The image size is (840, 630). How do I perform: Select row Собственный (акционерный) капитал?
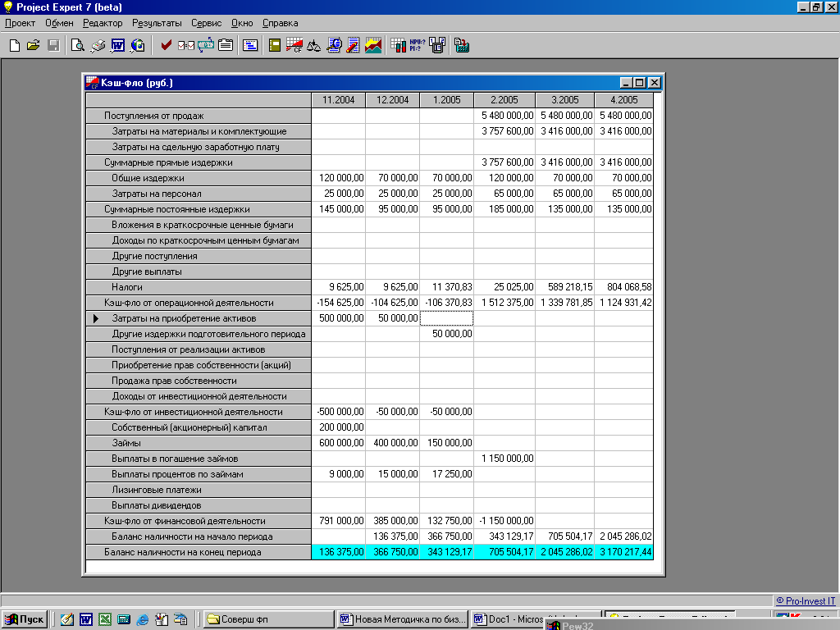click(199, 427)
